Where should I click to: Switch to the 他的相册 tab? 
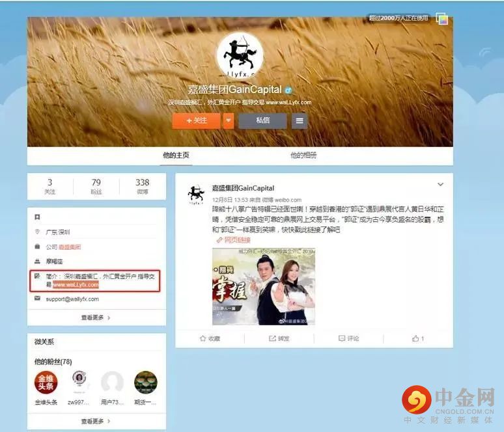click(x=303, y=155)
